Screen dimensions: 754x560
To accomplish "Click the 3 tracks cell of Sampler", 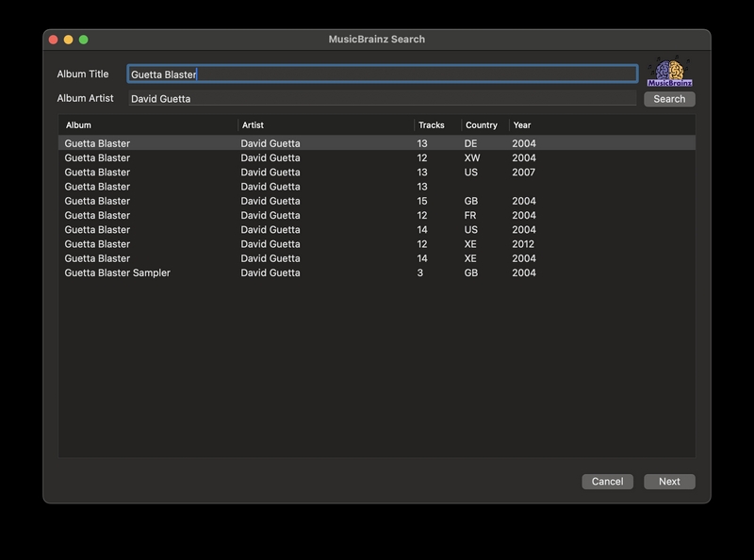I will click(419, 272).
